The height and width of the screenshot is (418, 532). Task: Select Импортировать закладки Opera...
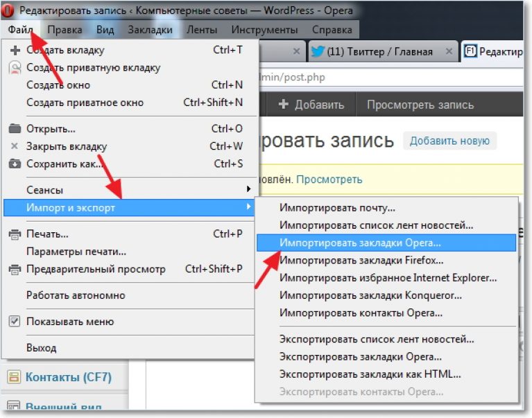click(386, 243)
